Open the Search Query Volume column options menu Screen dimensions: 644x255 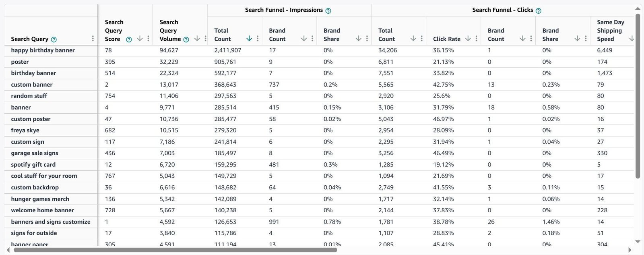205,39
